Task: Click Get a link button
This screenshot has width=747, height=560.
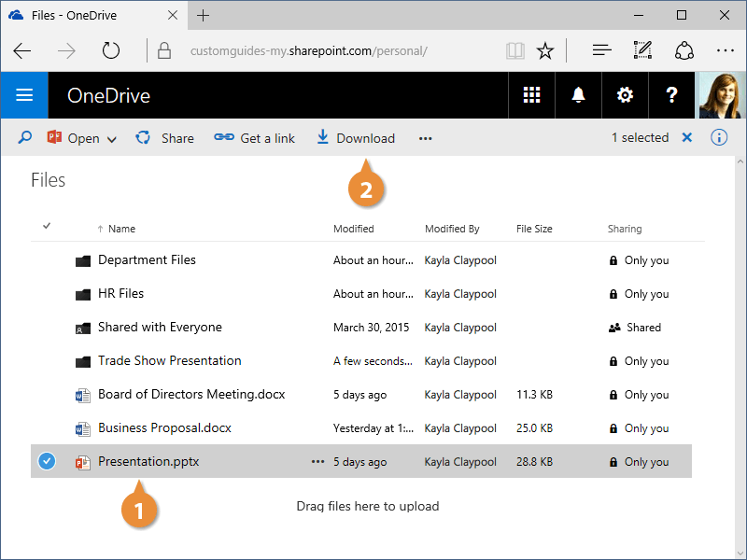Action: coord(255,138)
